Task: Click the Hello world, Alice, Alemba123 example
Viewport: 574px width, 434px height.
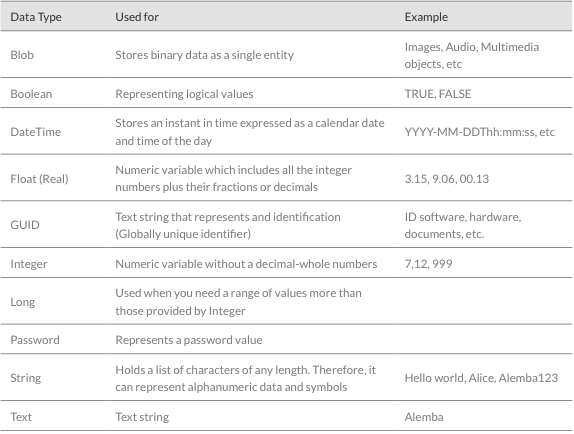Action: tap(481, 378)
